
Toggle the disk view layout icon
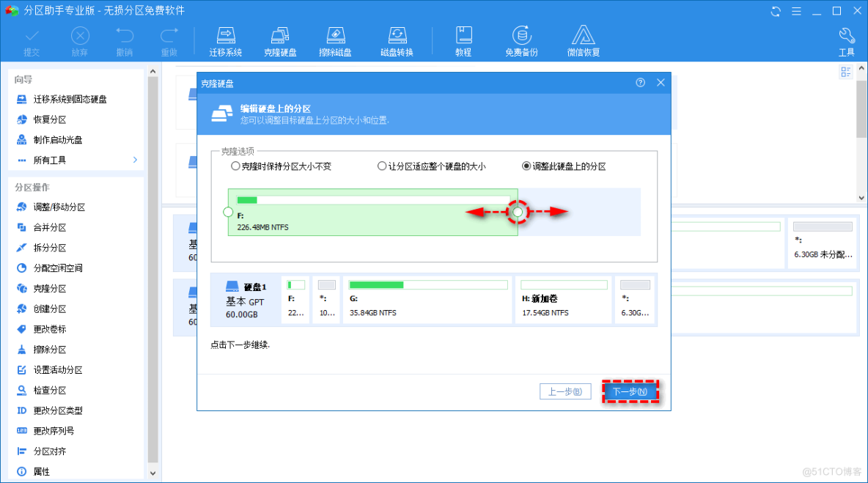tap(845, 72)
